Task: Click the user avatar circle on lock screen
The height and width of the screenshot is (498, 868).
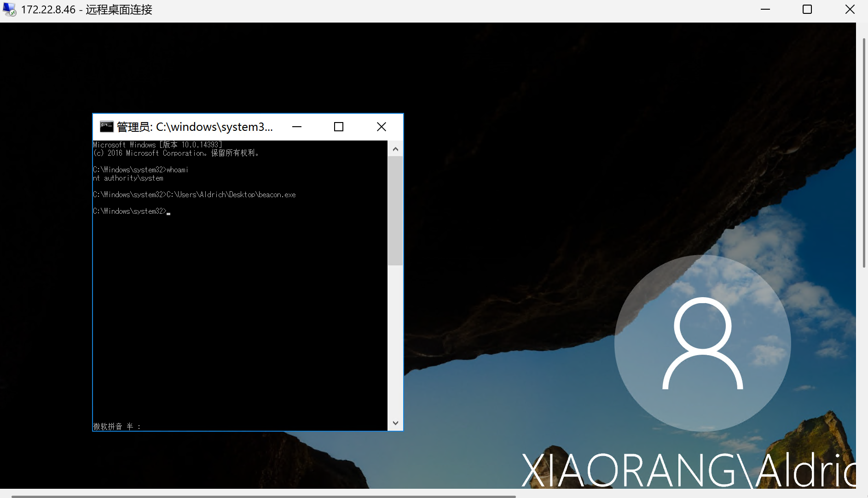Action: click(702, 343)
